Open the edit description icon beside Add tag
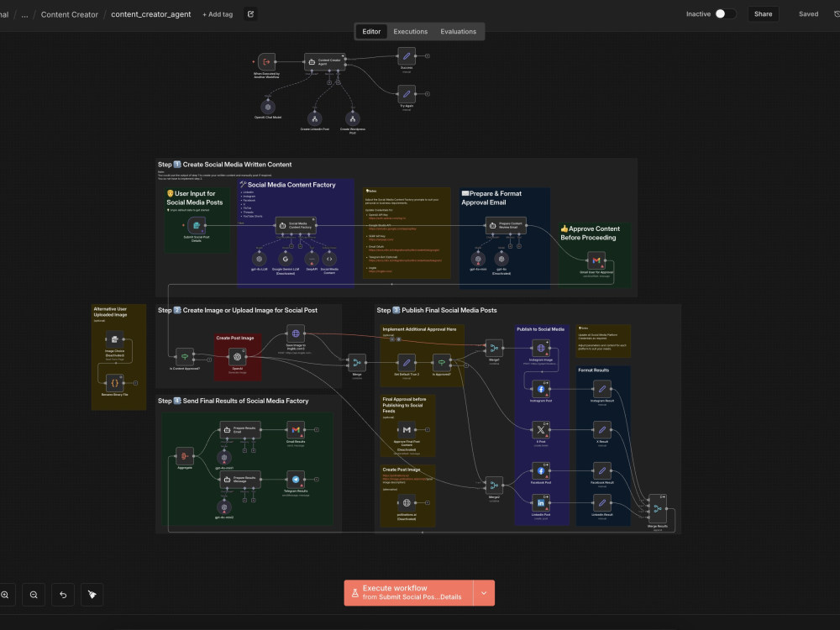 coord(250,14)
